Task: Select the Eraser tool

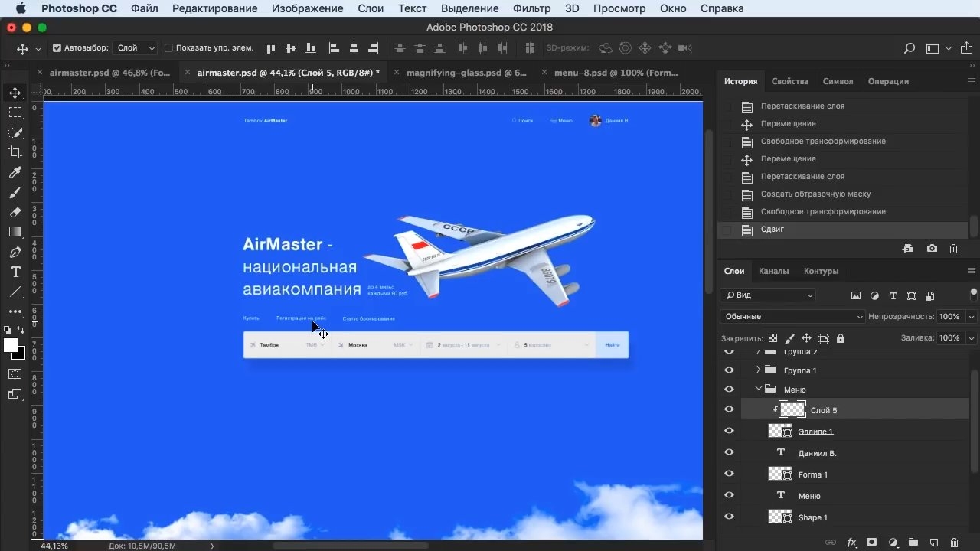Action: 15,212
